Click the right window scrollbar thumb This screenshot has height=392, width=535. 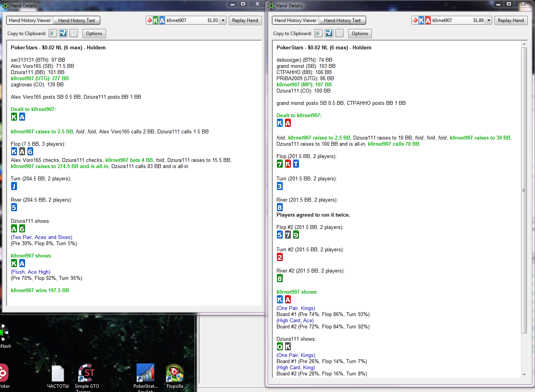click(x=524, y=190)
